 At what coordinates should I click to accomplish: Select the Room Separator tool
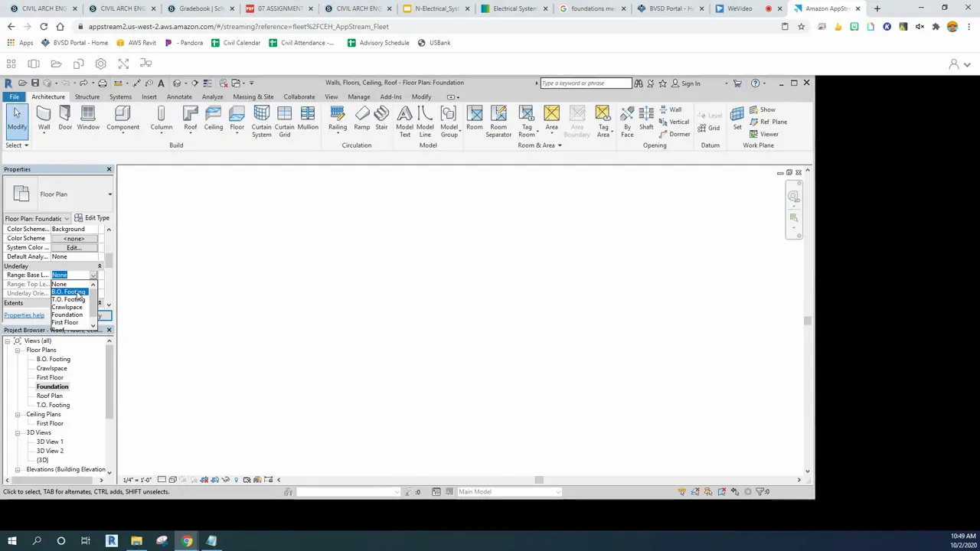pyautogui.click(x=498, y=122)
